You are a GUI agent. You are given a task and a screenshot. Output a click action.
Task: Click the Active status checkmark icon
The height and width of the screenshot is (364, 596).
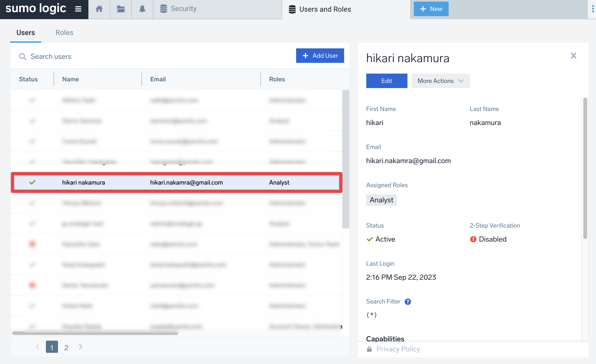[x=370, y=239]
